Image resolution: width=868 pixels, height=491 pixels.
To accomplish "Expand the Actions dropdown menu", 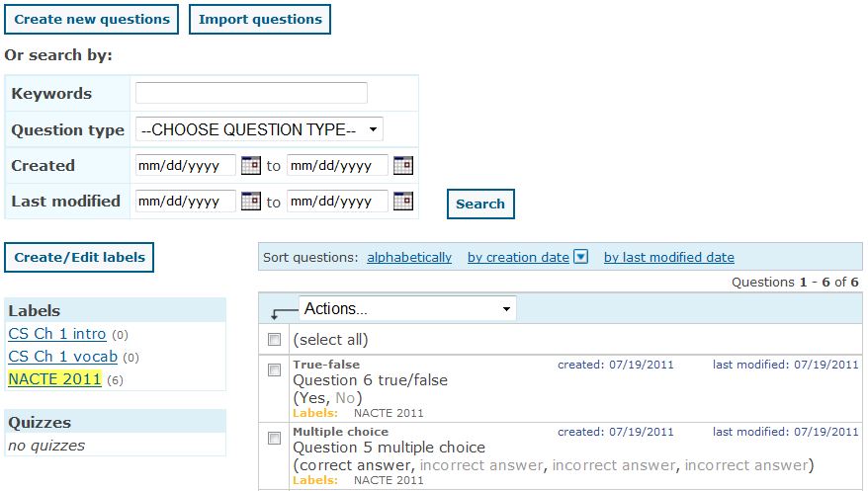I will click(x=407, y=309).
